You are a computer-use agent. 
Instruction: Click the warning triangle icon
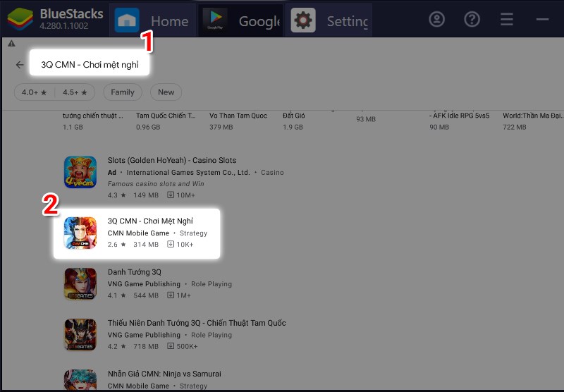coord(11,44)
